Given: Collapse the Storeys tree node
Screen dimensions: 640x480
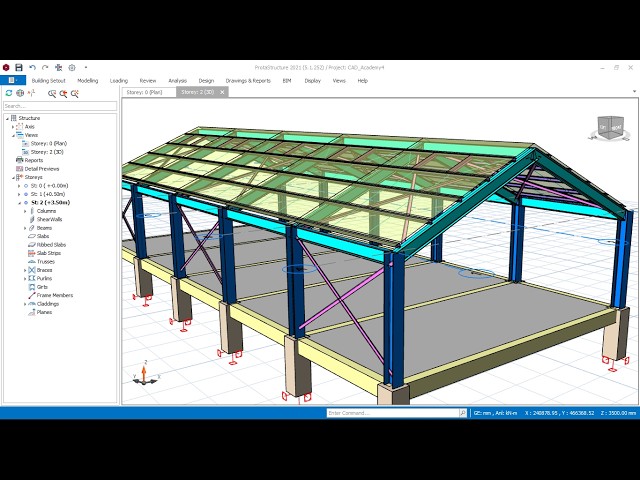Looking at the screenshot, I should pos(13,178).
